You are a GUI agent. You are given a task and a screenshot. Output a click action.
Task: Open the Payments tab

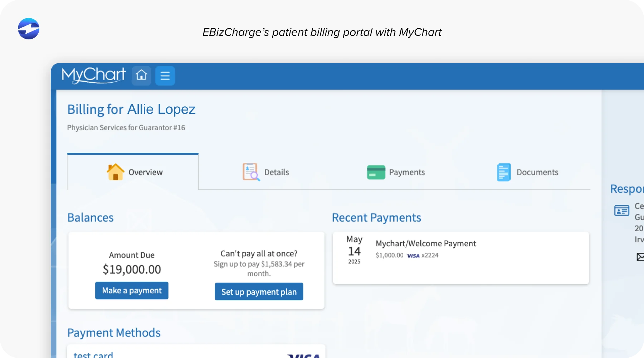(396, 172)
